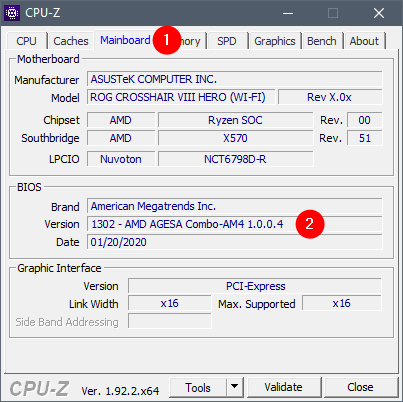Expand the Tools dropdown arrow
The image size is (403, 402).
[x=235, y=388]
